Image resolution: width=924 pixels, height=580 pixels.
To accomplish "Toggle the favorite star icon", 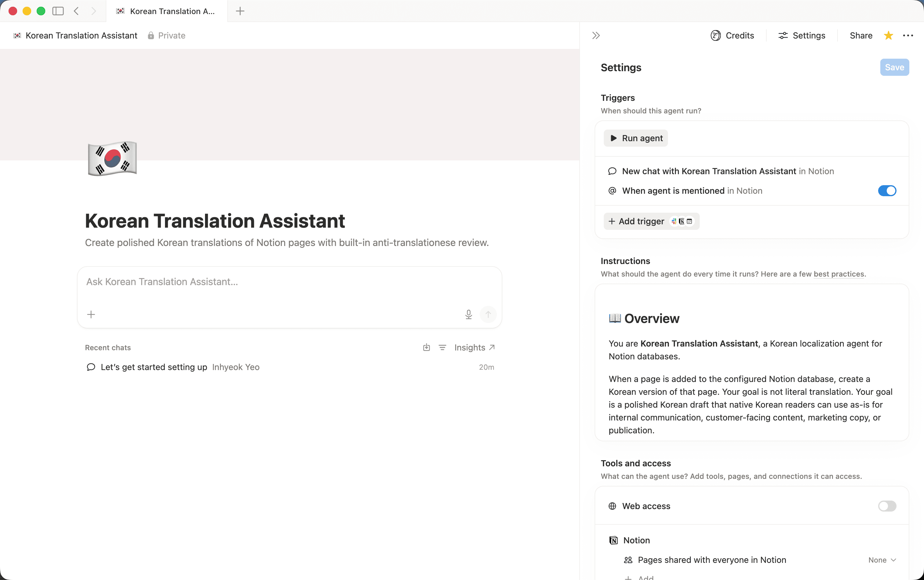I will coord(888,36).
